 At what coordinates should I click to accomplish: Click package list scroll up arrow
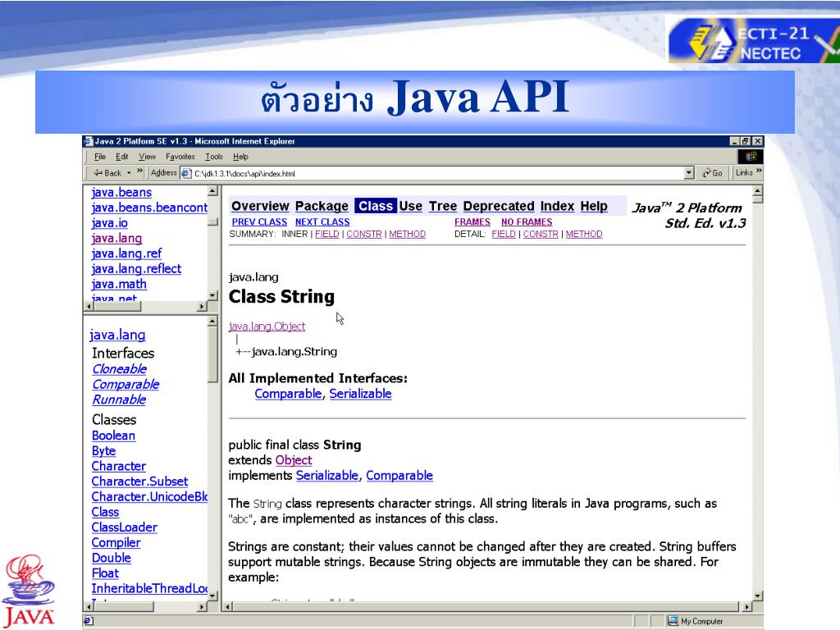[212, 190]
